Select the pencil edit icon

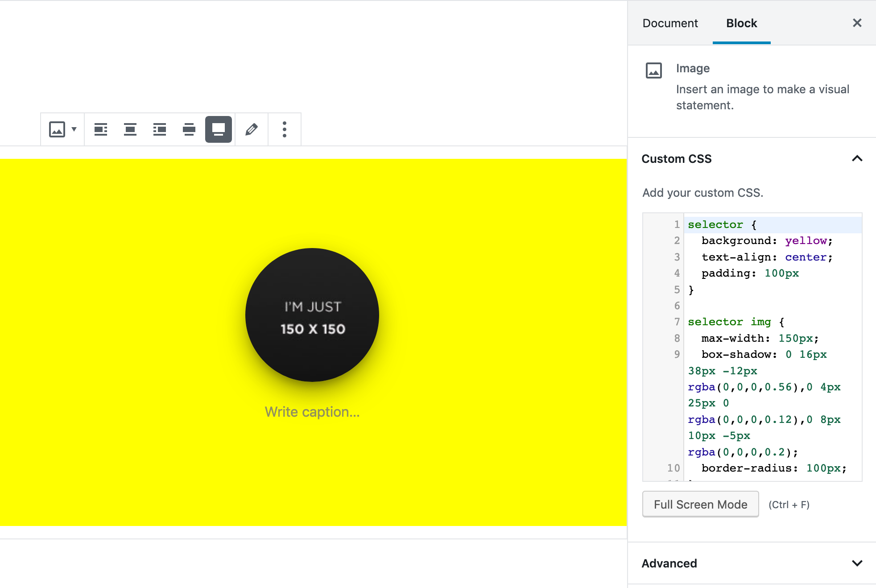pos(251,129)
